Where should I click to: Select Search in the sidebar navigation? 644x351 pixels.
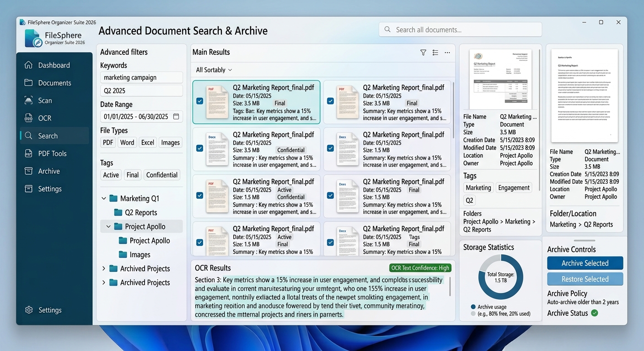54,136
